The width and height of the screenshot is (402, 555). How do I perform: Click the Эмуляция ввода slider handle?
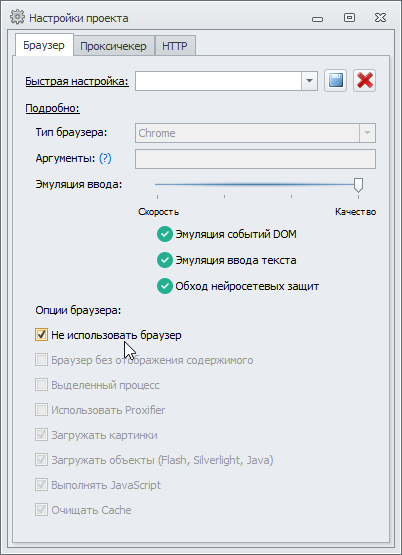pos(358,185)
